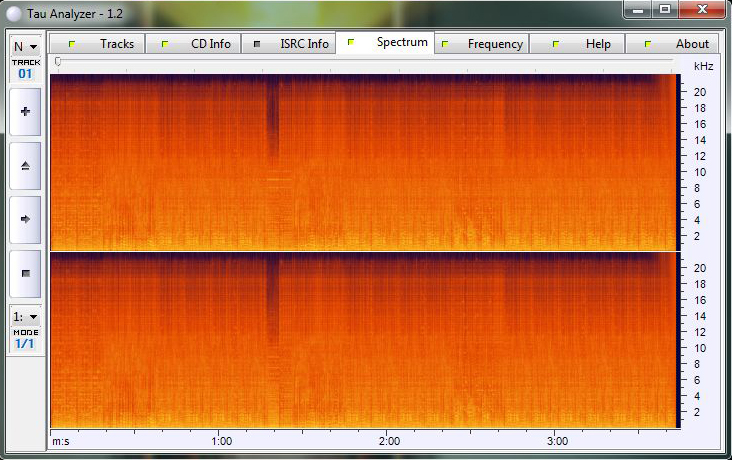This screenshot has width=732, height=460.
Task: Open the track selection dropdown above TRACK
Action: click(25, 46)
